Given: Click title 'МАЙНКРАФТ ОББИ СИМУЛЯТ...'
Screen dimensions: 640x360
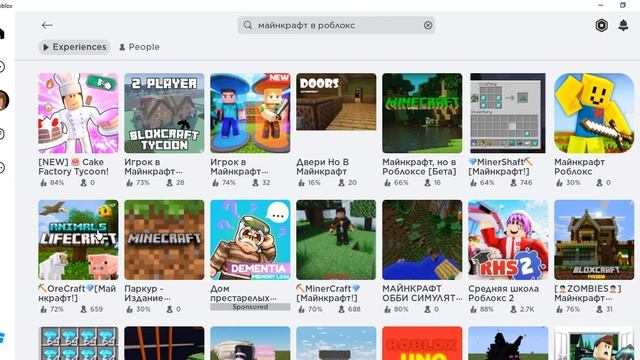Looking at the screenshot, I should 422,293.
